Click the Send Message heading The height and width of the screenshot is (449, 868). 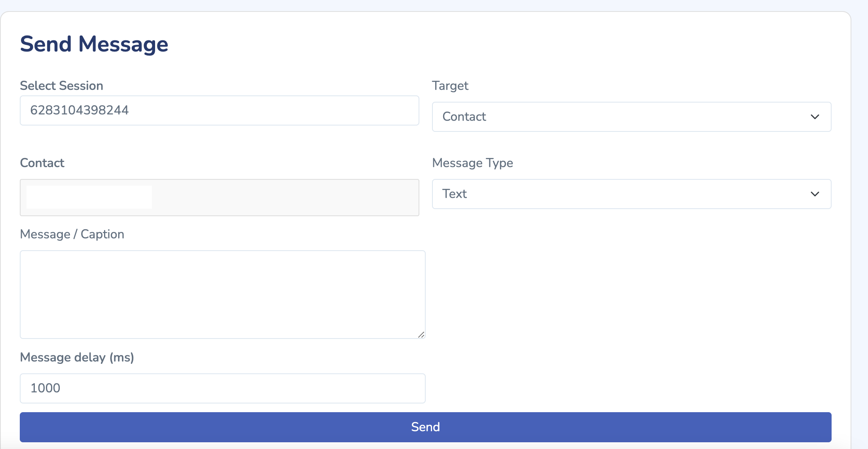tap(94, 44)
